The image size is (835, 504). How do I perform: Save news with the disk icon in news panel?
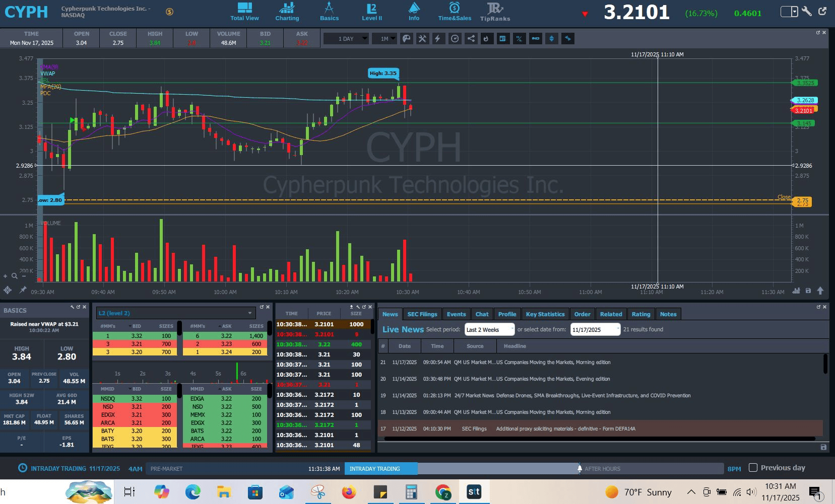pos(823,447)
